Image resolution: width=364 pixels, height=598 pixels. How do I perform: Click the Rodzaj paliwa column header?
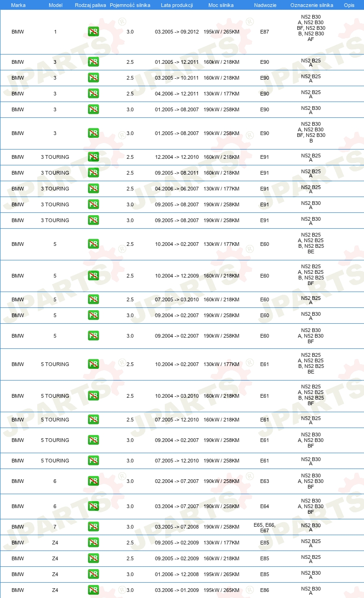pyautogui.click(x=90, y=5)
